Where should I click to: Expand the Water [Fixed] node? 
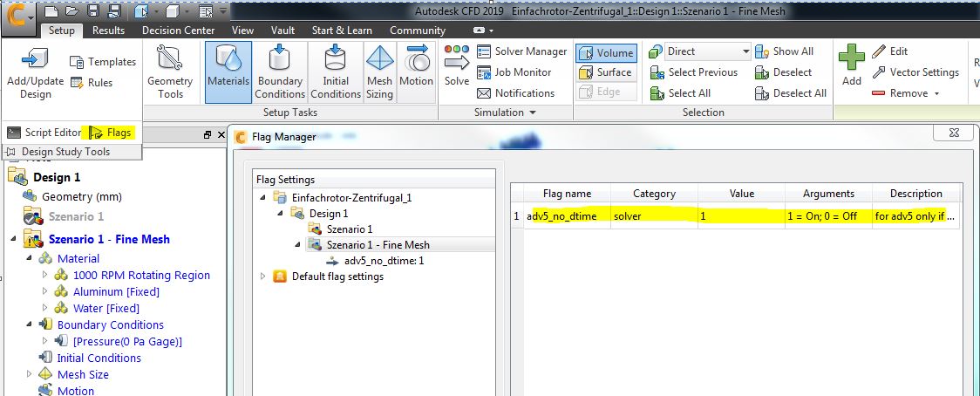click(x=44, y=308)
